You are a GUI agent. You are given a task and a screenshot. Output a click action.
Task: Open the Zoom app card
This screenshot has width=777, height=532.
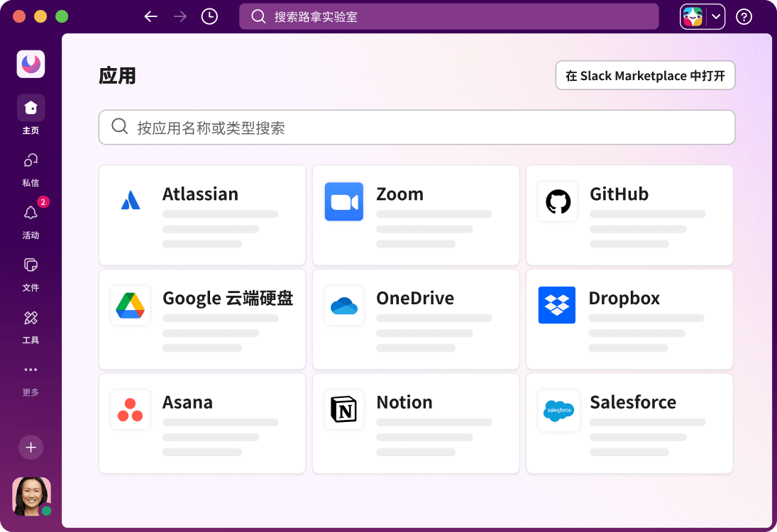(415, 216)
